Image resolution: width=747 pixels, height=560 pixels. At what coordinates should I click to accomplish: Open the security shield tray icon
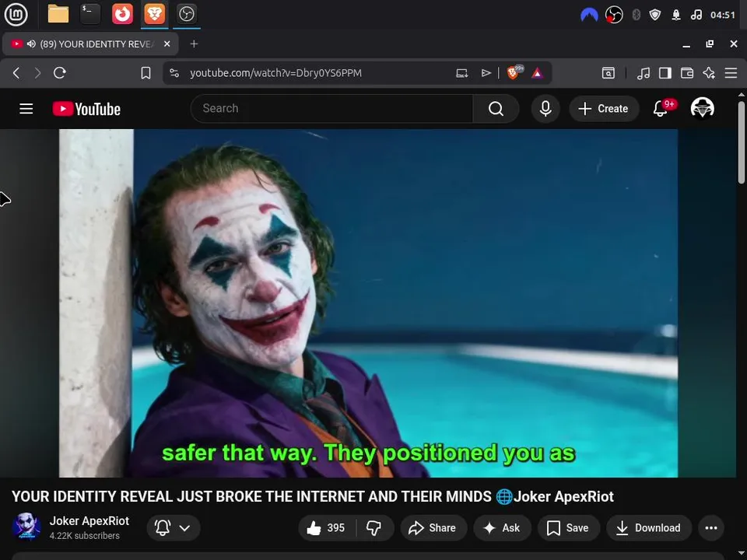pos(655,15)
